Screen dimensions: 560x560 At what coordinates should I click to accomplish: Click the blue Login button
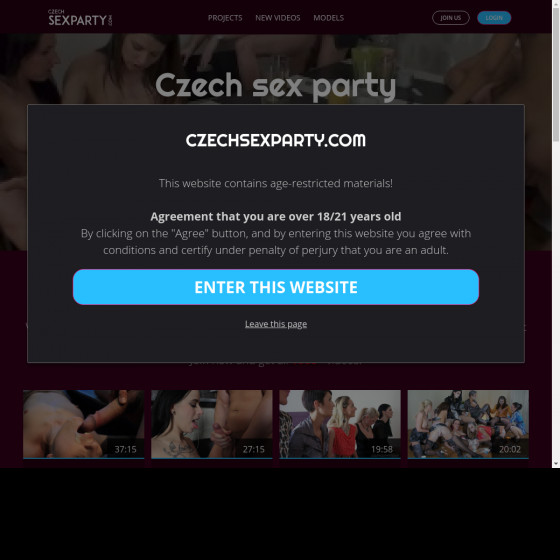[x=494, y=18]
